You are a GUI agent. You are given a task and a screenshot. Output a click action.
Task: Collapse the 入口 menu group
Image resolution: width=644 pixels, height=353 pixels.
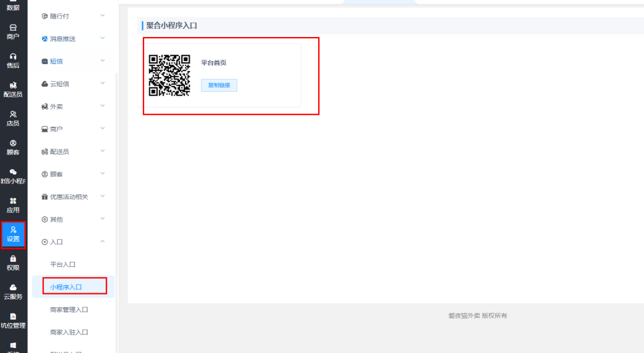coord(72,242)
